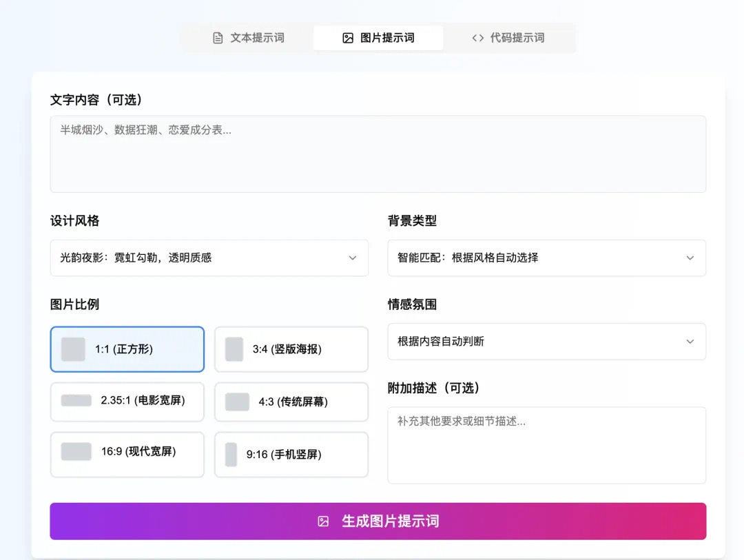
Task: Select the 2.35:1 (电影宽屏) option
Action: [x=127, y=402]
